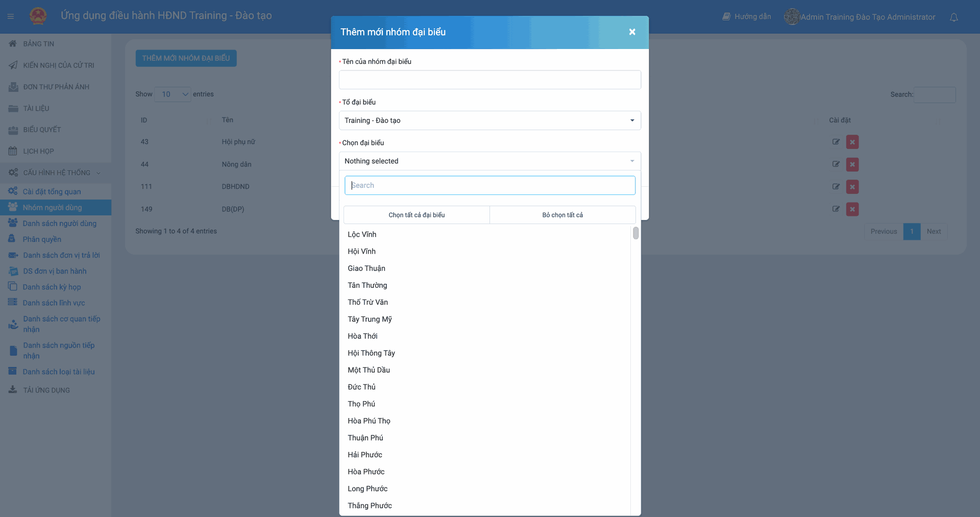The image size is (980, 517).
Task: Open the Tổ đại biểu dropdown
Action: click(489, 120)
